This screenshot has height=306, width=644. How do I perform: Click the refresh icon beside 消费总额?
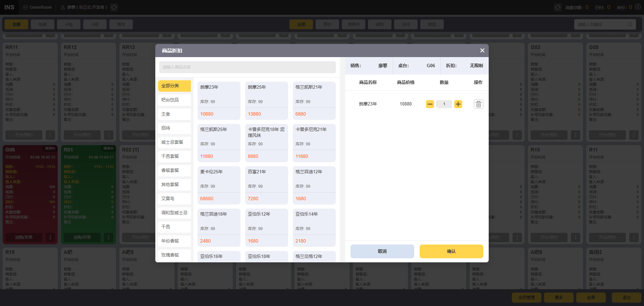click(x=558, y=7)
